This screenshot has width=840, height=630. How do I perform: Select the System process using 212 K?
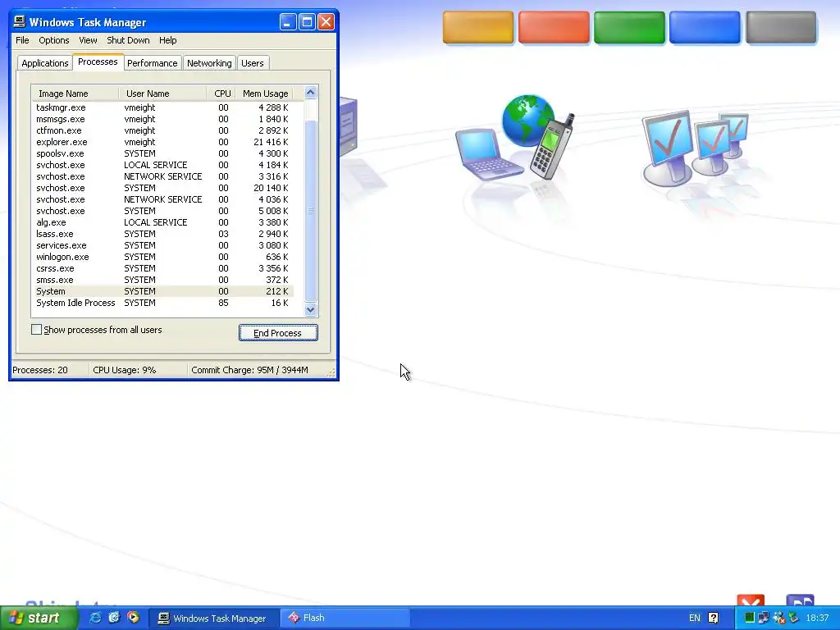coord(163,291)
